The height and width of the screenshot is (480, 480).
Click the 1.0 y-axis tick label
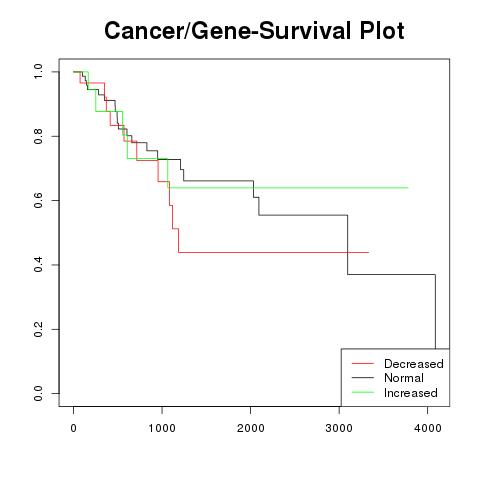pyautogui.click(x=38, y=72)
